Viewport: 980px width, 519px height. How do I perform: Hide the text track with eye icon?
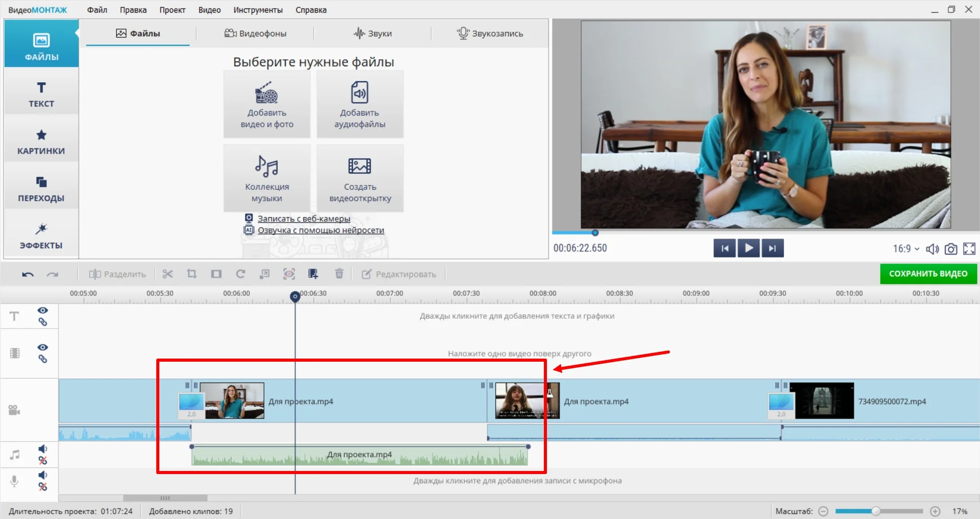pos(43,311)
